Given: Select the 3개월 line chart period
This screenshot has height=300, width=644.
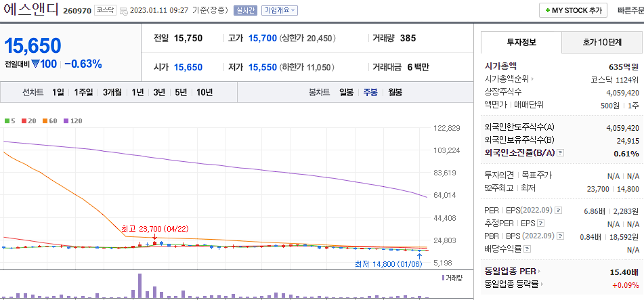Looking at the screenshot, I should (x=112, y=93).
